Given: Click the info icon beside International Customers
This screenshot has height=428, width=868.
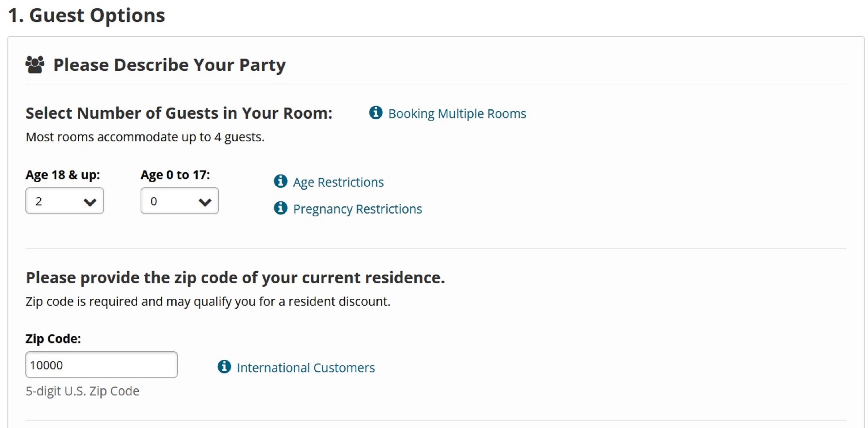Looking at the screenshot, I should pyautogui.click(x=224, y=367).
